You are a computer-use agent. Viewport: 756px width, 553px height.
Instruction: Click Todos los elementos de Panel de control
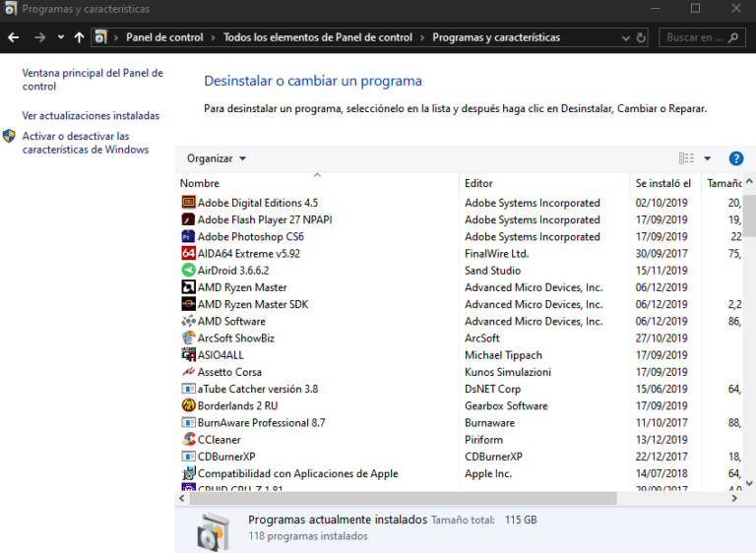click(318, 37)
